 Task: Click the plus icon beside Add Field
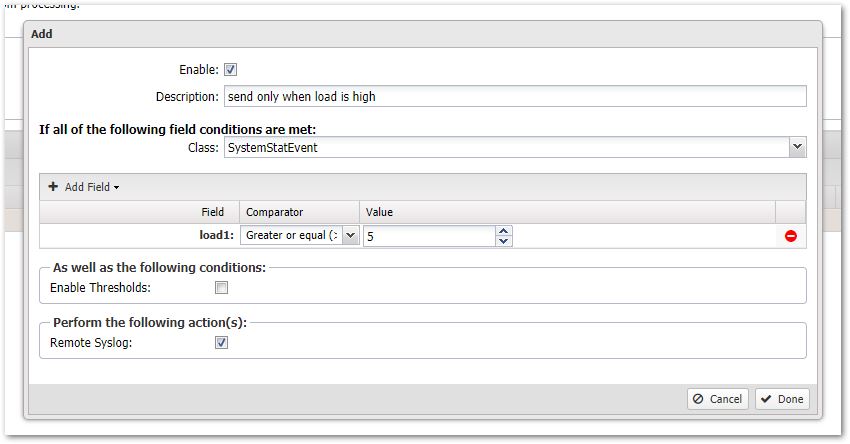53,187
